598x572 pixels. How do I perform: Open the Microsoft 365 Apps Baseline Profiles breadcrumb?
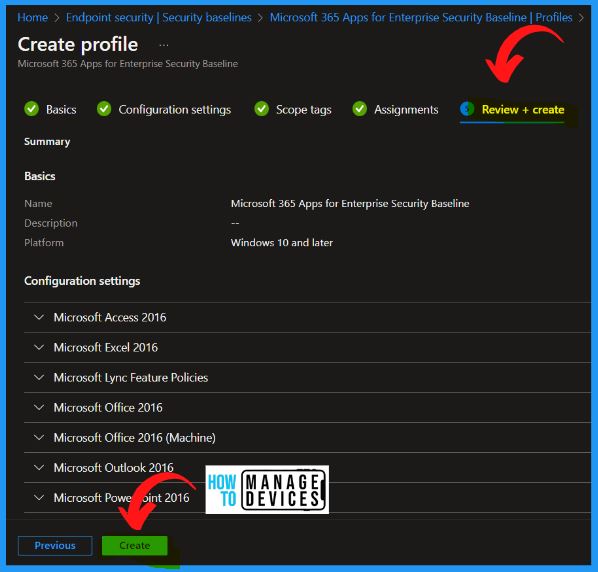pos(421,18)
